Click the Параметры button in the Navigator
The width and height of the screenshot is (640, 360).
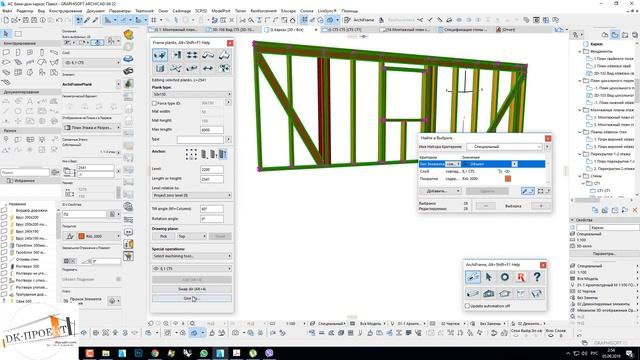point(604,253)
